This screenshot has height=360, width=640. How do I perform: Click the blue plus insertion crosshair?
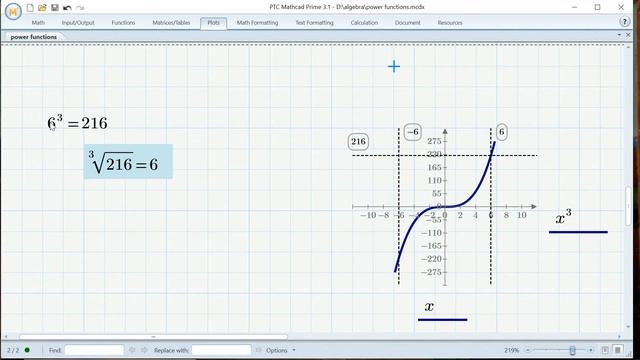click(x=394, y=67)
